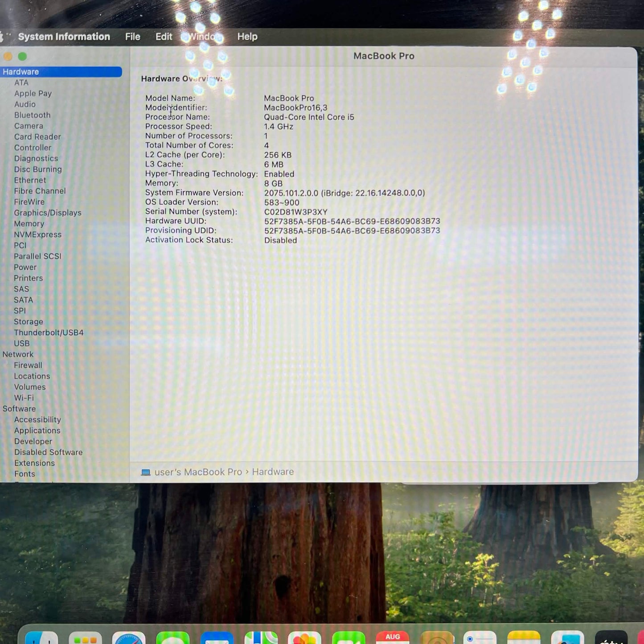The image size is (644, 644).
Task: Select Ethernet in the sidebar
Action: tap(30, 180)
